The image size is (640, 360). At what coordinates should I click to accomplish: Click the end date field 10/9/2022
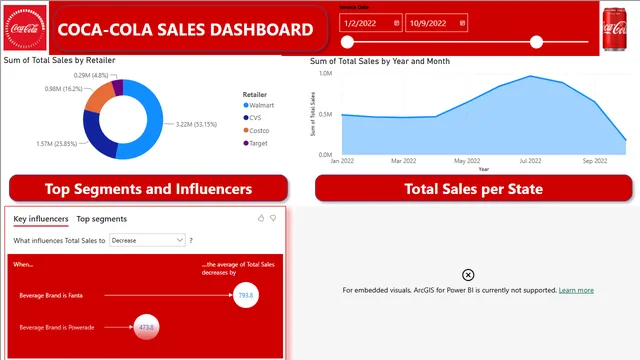436,23
